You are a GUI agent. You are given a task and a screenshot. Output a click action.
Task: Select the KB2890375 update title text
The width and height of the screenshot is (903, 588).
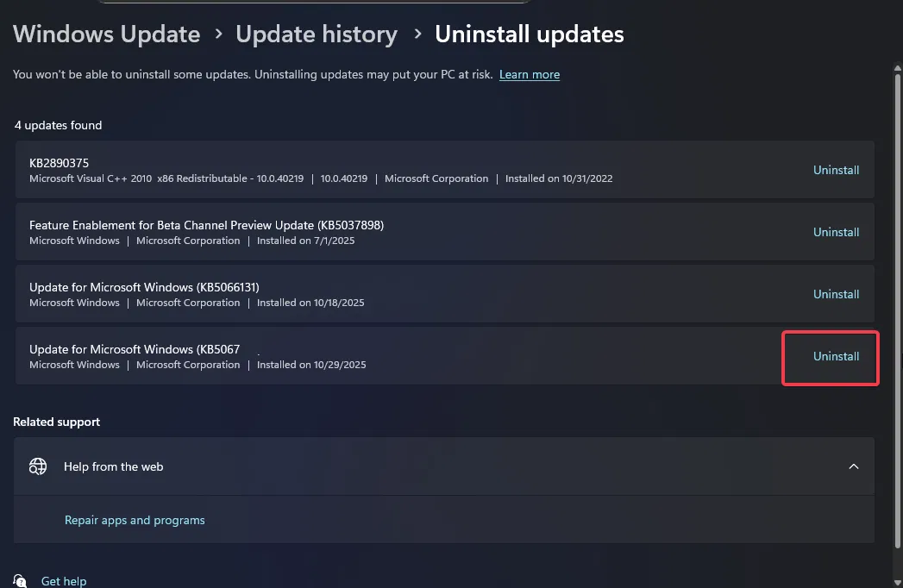coord(60,163)
